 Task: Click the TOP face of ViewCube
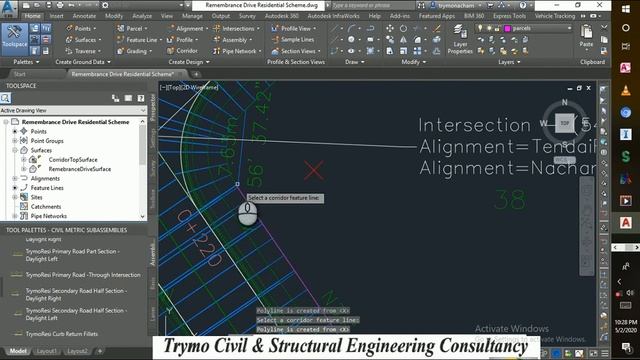coord(564,123)
